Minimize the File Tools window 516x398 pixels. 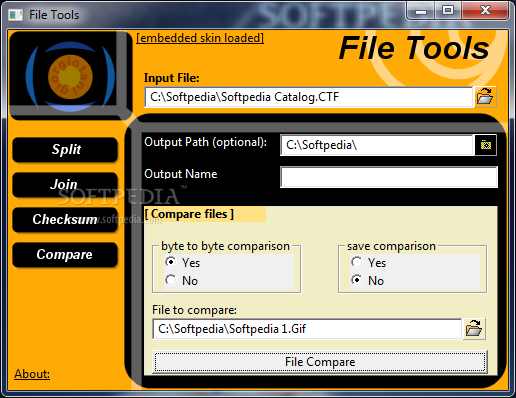[x=421, y=11]
